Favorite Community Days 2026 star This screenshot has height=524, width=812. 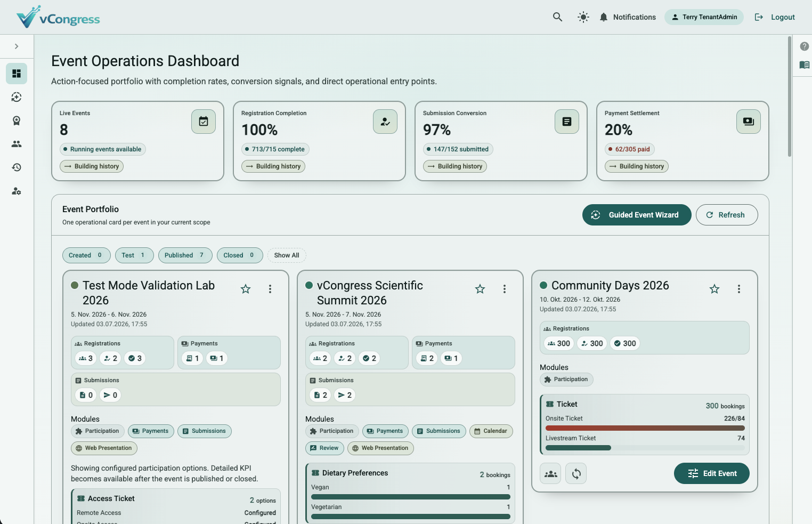pos(714,289)
